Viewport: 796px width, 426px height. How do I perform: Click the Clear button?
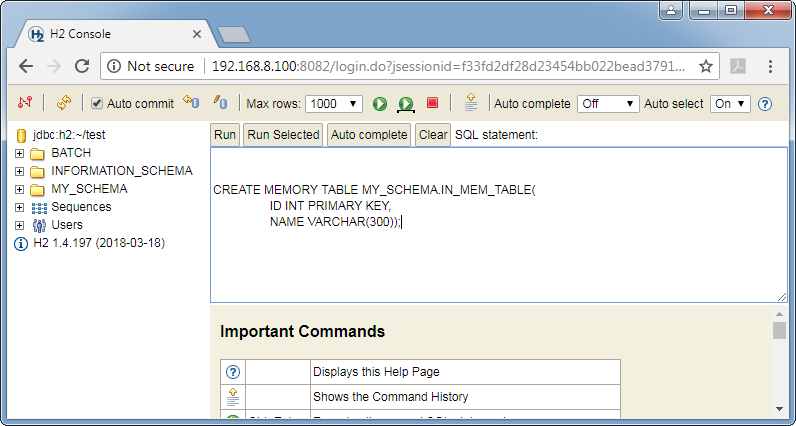[433, 135]
